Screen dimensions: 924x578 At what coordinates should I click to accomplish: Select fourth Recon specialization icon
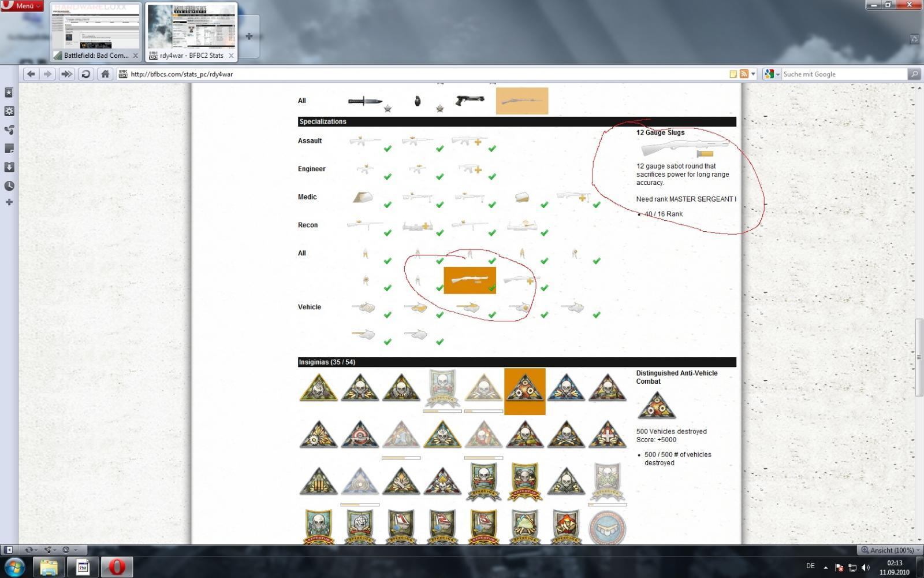[521, 225]
